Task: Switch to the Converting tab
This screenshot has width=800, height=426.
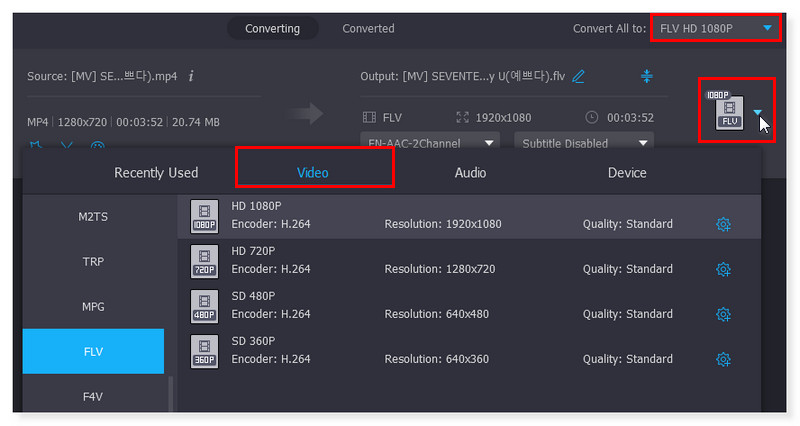Action: (x=273, y=28)
